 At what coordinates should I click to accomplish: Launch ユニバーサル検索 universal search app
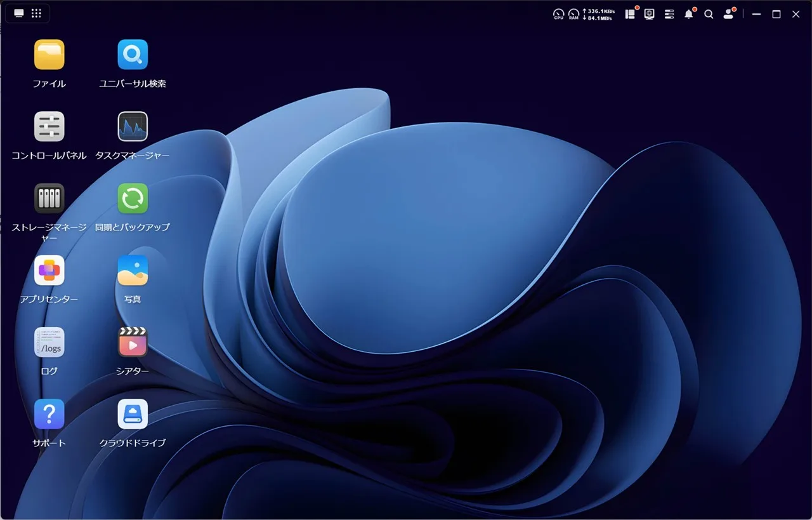[133, 55]
